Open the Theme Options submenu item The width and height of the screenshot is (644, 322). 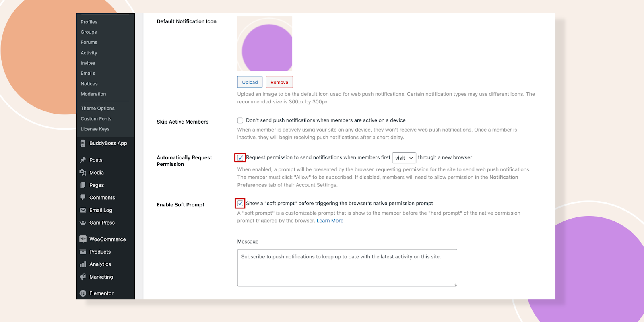pyautogui.click(x=97, y=108)
